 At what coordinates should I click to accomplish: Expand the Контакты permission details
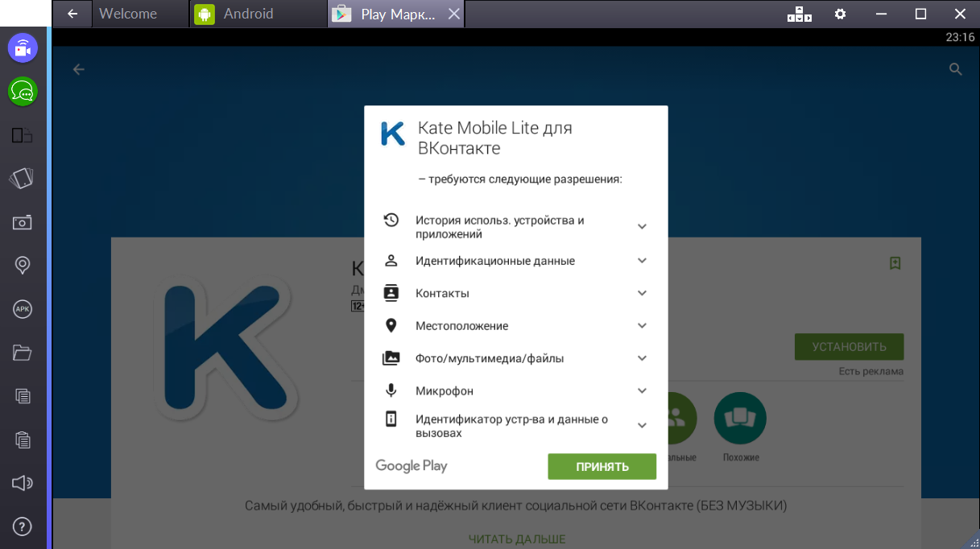pos(642,293)
